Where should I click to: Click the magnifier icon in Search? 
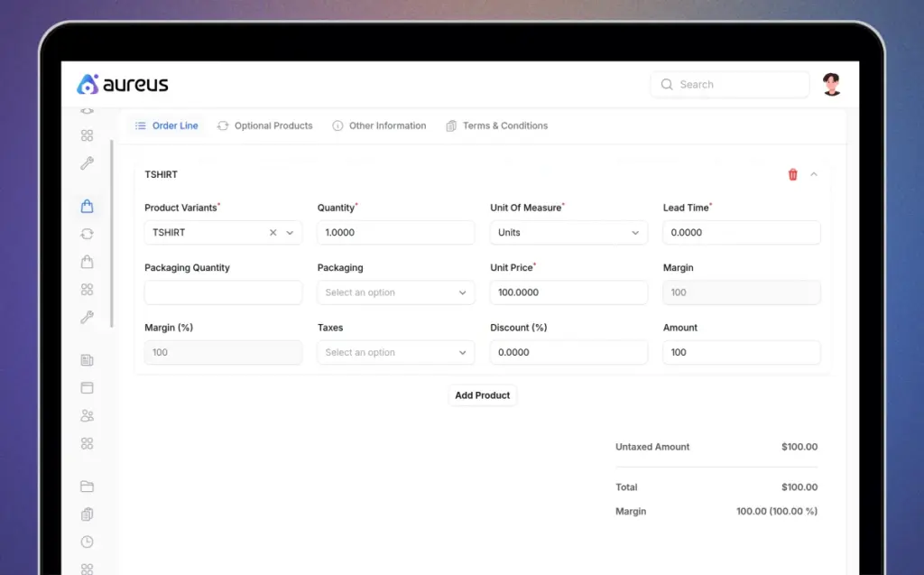(x=667, y=84)
